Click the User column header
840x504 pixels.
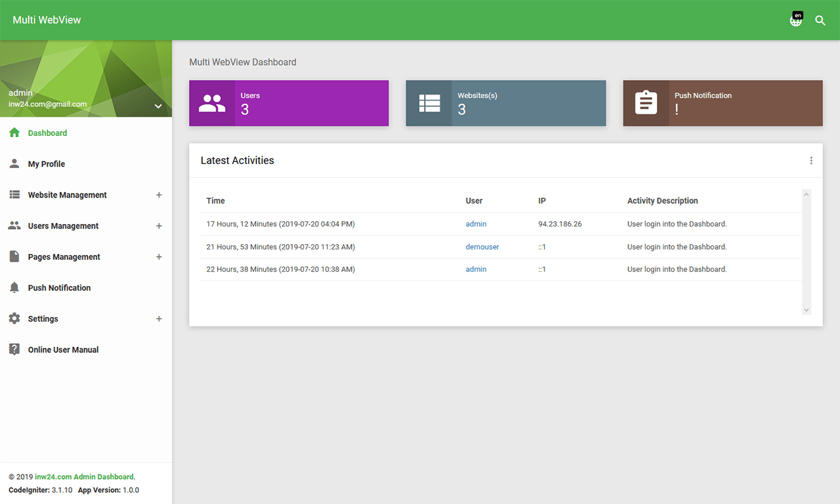(x=474, y=201)
